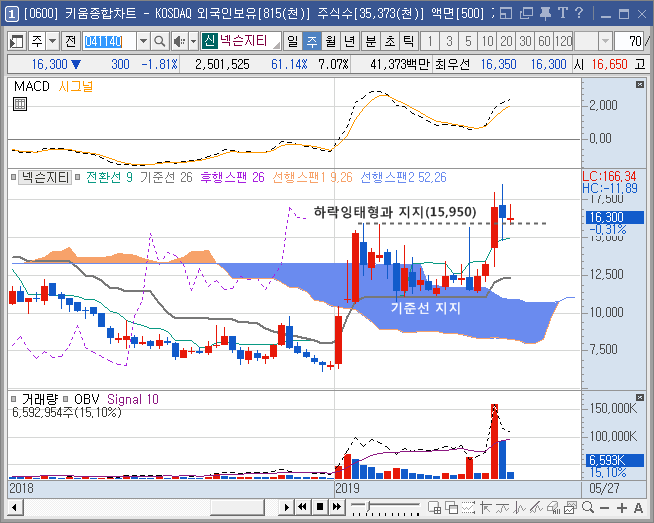Screen dimensions: 654x523
Task: Open the stock search magnifier
Action: click(159, 41)
